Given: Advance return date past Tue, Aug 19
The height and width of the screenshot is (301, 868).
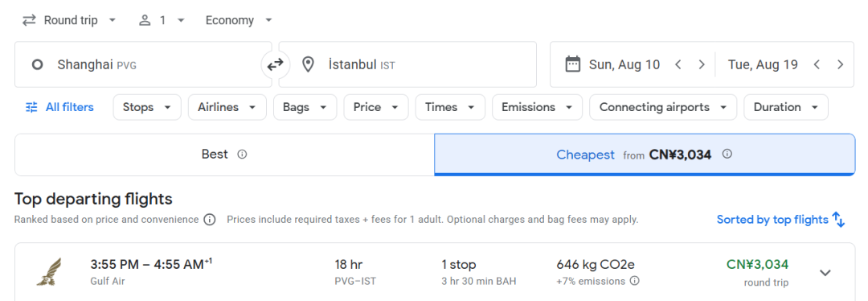Looking at the screenshot, I should click(x=841, y=64).
